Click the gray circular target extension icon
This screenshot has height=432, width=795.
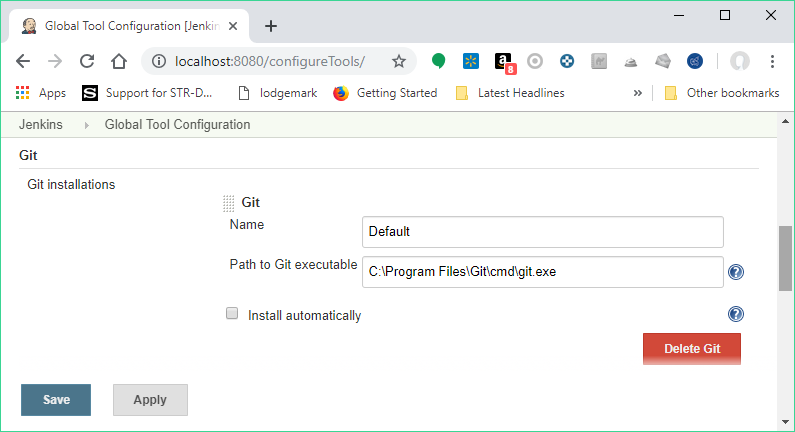click(x=535, y=61)
